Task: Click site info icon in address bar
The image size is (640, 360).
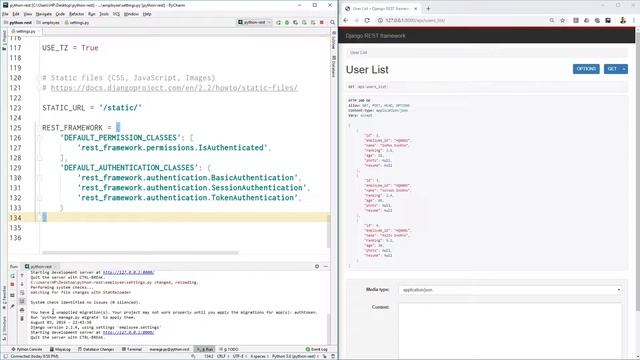Action: tap(380, 20)
